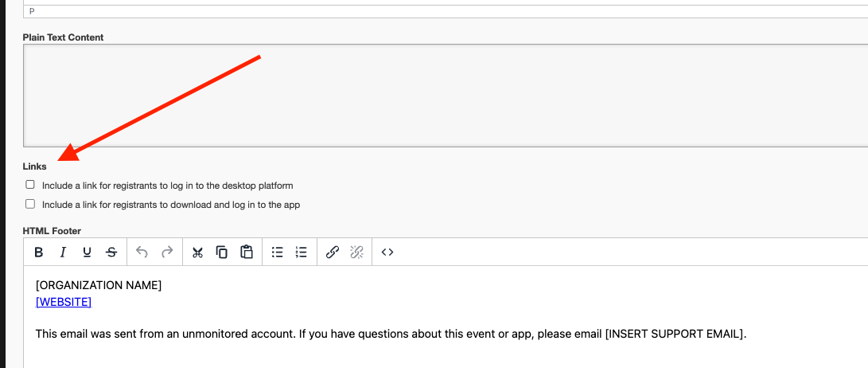Click the Underline toolbar icon
The width and height of the screenshot is (868, 368).
[x=87, y=253]
